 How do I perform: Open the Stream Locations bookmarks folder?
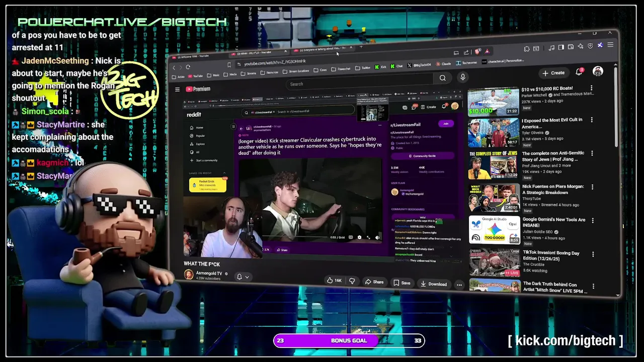click(296, 71)
